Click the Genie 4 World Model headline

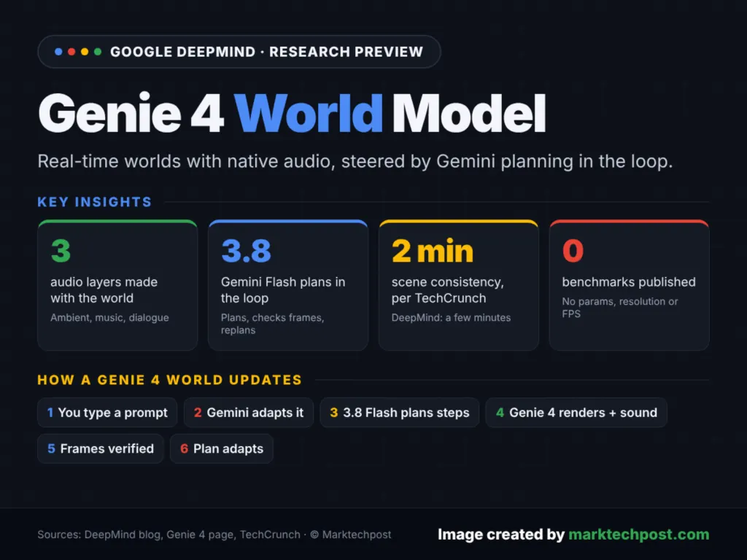(x=292, y=113)
